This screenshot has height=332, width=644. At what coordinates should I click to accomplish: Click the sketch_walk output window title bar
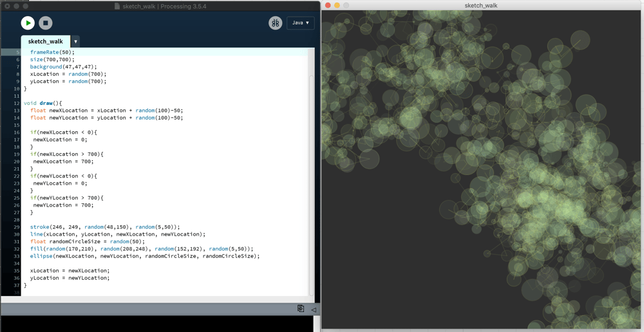point(481,5)
